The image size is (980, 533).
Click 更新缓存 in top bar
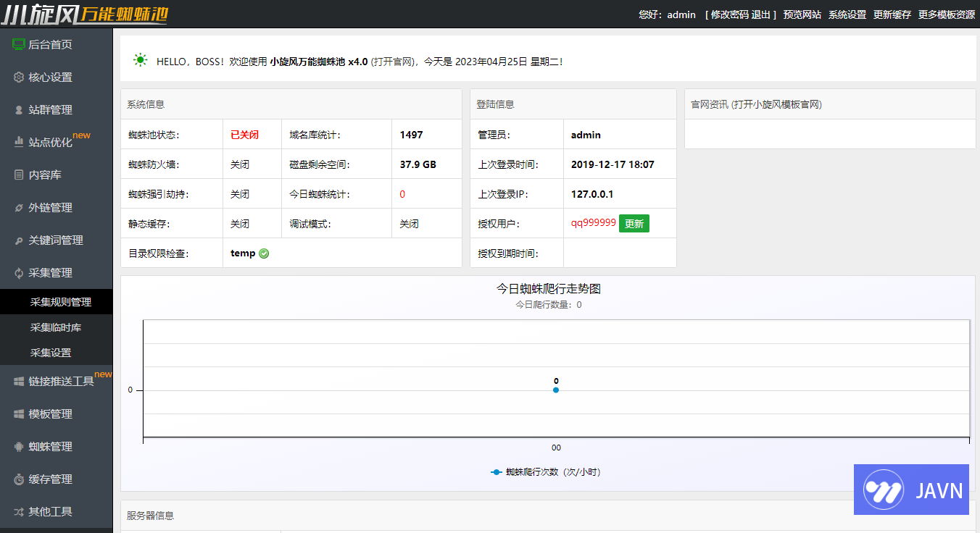(x=892, y=14)
